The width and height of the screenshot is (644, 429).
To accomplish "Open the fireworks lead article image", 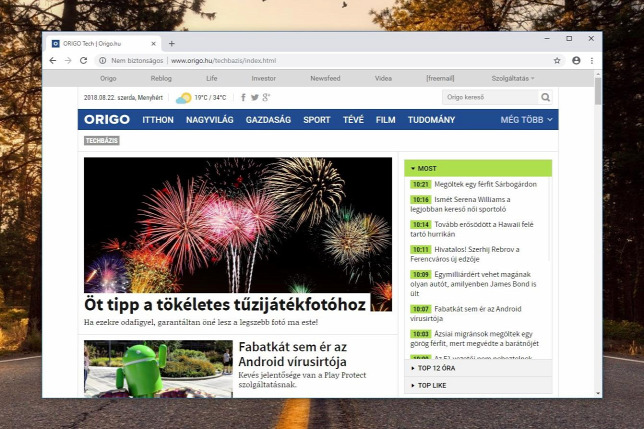I will (x=238, y=225).
